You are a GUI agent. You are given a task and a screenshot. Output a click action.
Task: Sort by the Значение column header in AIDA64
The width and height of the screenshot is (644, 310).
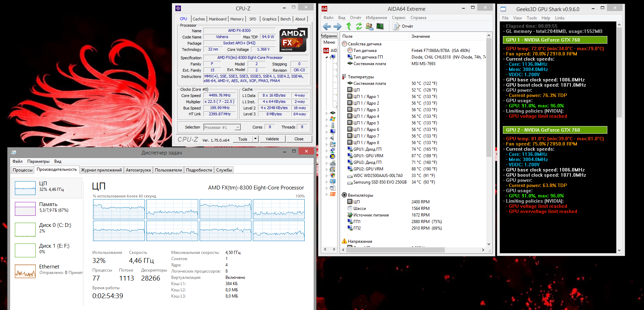[x=448, y=36]
